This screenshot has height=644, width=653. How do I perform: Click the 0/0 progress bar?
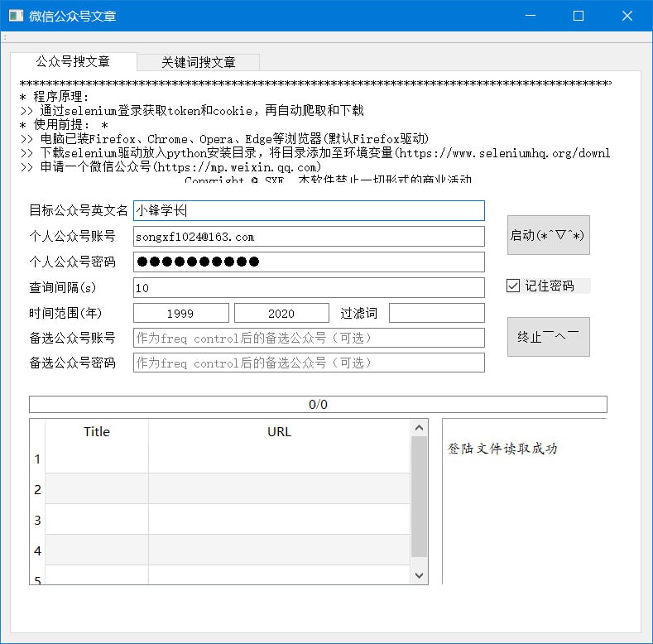[x=318, y=405]
